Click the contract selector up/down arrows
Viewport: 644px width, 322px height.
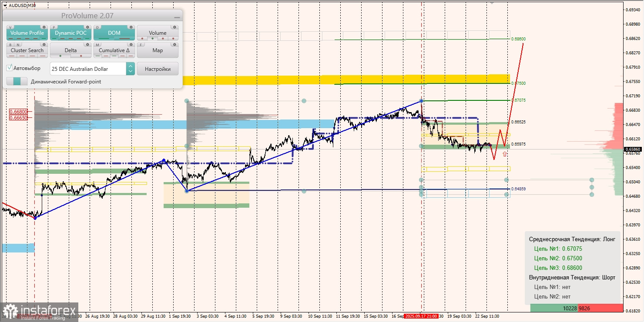coord(130,69)
